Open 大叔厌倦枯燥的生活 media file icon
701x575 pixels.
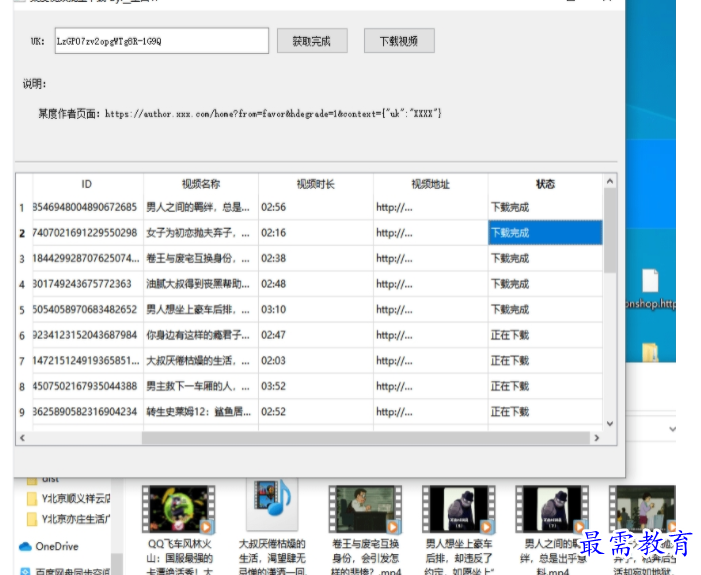[272, 503]
